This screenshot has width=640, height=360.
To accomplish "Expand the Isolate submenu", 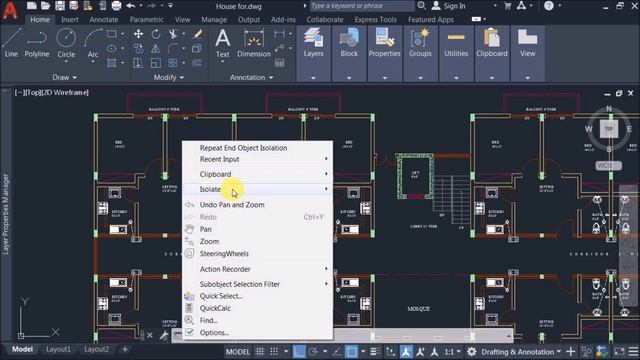I will click(x=258, y=189).
